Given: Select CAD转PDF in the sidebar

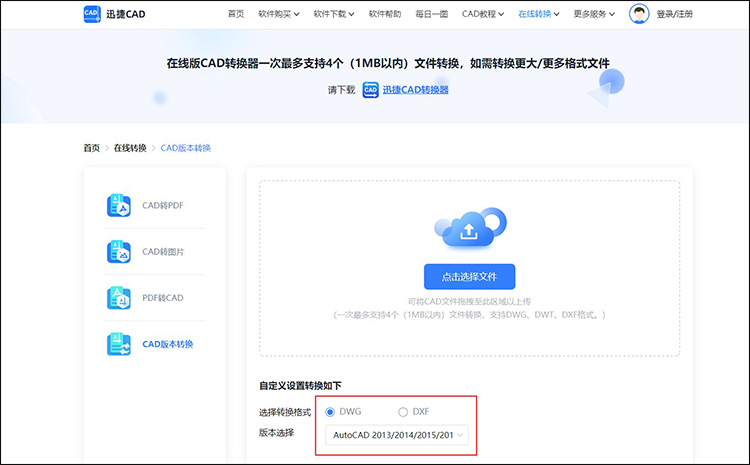Looking at the screenshot, I should coord(163,205).
